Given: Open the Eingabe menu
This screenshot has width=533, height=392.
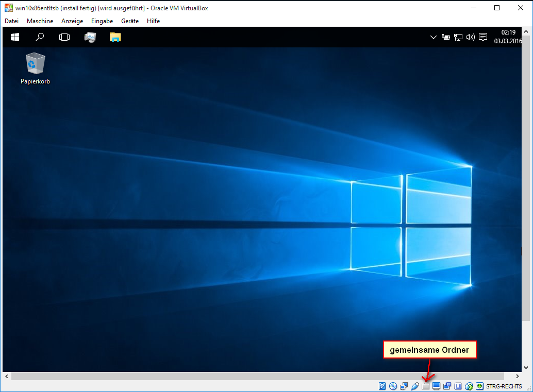Looking at the screenshot, I should tap(102, 21).
